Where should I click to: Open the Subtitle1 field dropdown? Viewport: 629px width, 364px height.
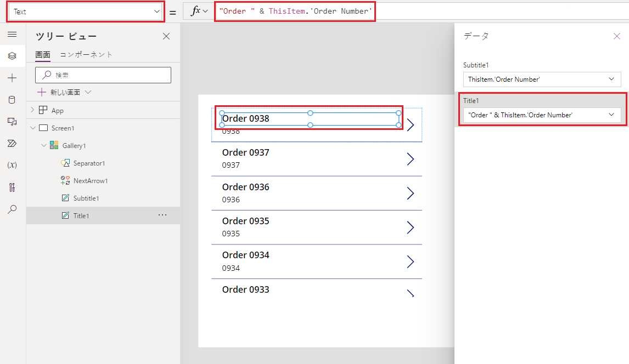pyautogui.click(x=542, y=79)
